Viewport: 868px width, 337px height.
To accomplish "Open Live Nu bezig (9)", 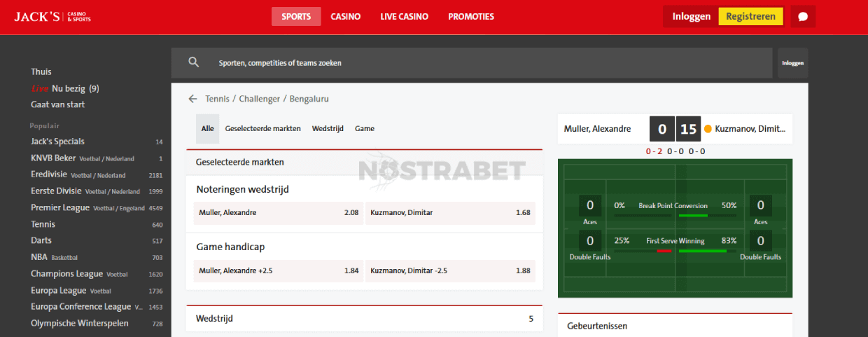I will (x=65, y=89).
